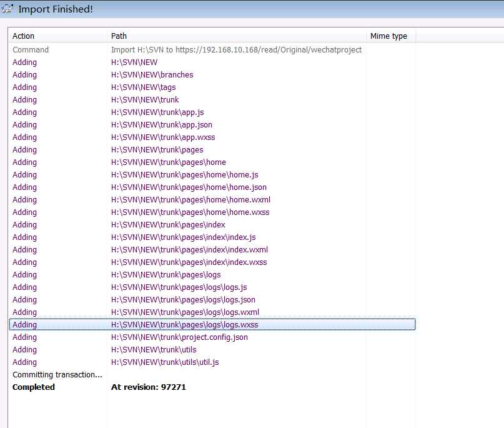504x428 pixels.
Task: Select the logs\logs.js row
Action: tap(212, 287)
